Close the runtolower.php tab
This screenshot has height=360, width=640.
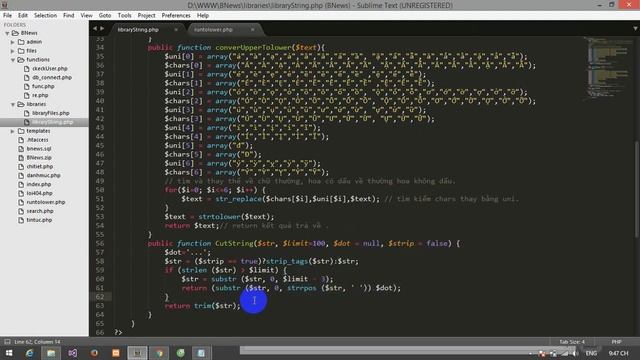[x=252, y=30]
